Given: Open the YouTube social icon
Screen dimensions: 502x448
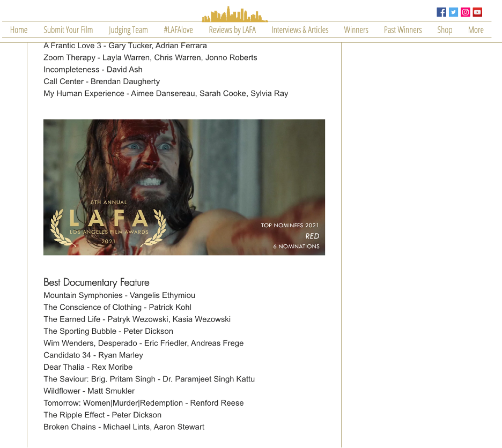Looking at the screenshot, I should pos(477,12).
